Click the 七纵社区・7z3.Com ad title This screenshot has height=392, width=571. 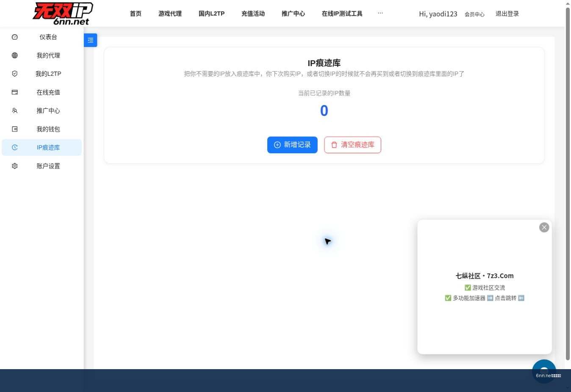(485, 276)
